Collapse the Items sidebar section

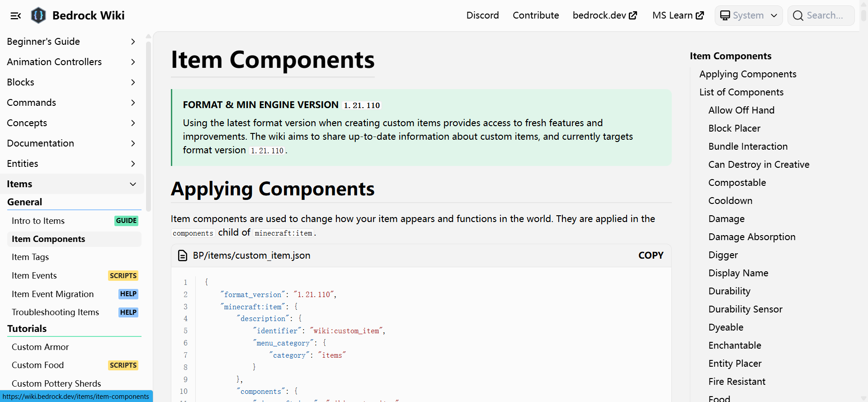[x=133, y=184]
